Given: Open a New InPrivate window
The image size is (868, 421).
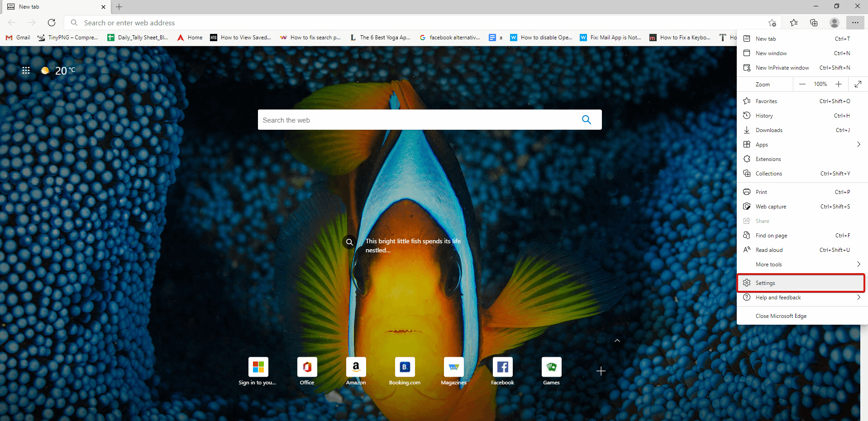Looking at the screenshot, I should [x=782, y=67].
